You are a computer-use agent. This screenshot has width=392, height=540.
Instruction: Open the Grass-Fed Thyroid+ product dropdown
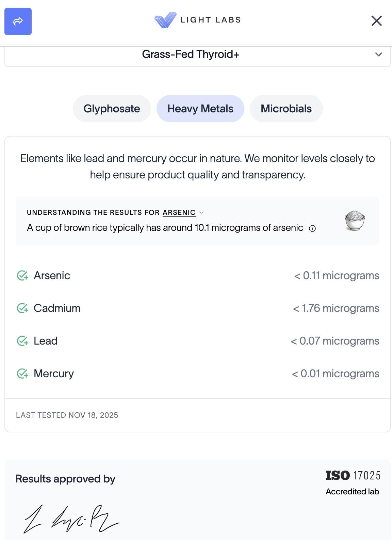[x=191, y=54]
